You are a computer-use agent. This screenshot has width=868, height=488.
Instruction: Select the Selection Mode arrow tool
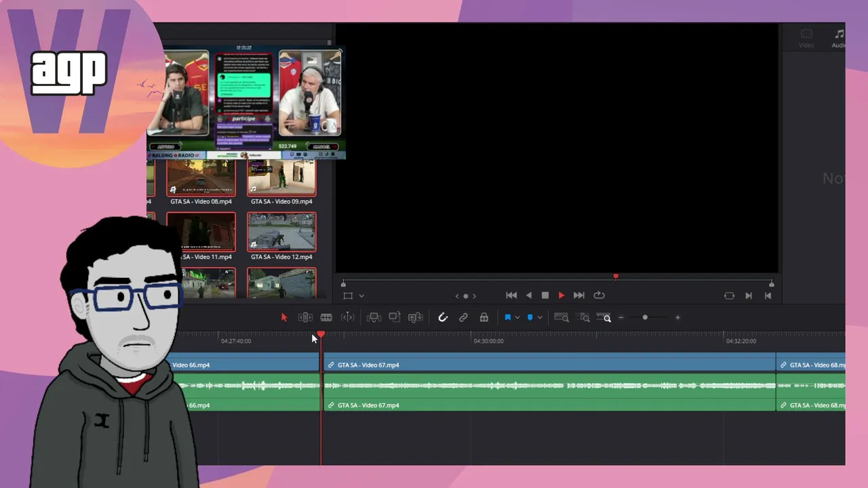pos(284,317)
